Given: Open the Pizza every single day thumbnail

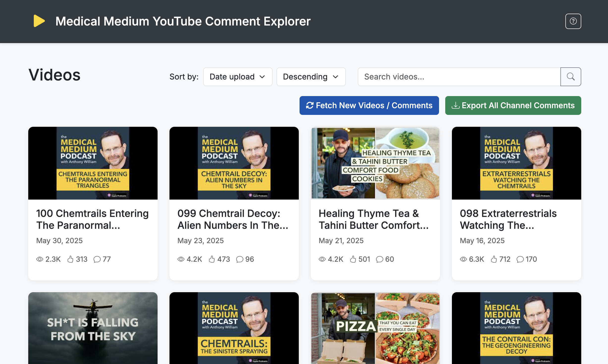Looking at the screenshot, I should (x=375, y=328).
